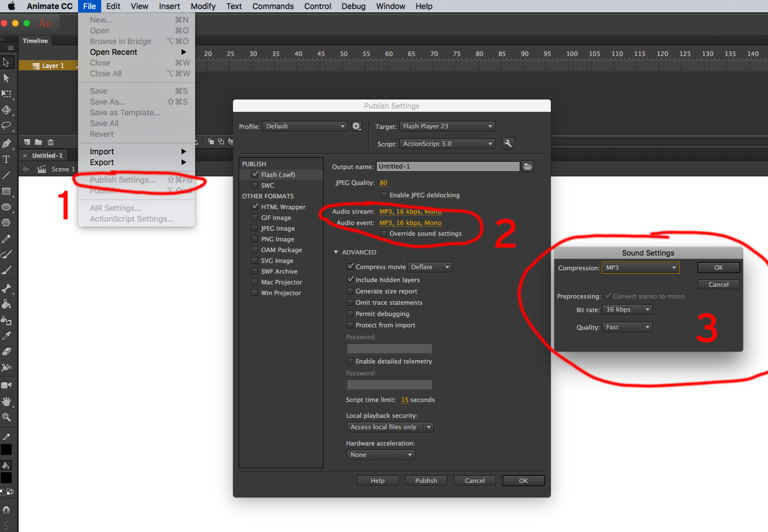Click Cancel in the Sound Settings dialog
The image size is (768, 532).
(718, 284)
